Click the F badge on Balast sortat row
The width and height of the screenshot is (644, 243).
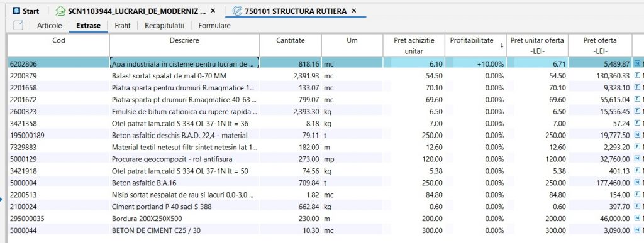tap(638, 75)
